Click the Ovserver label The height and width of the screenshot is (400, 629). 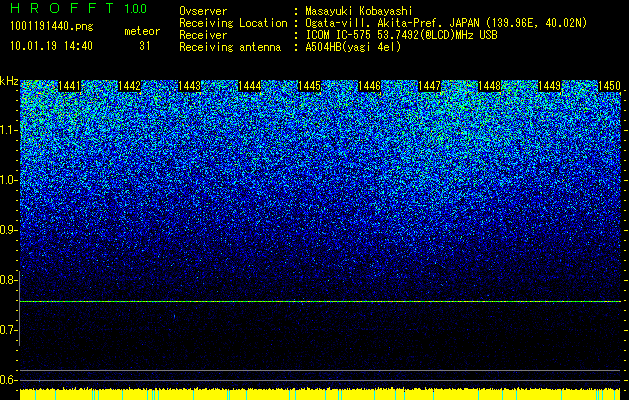click(203, 11)
